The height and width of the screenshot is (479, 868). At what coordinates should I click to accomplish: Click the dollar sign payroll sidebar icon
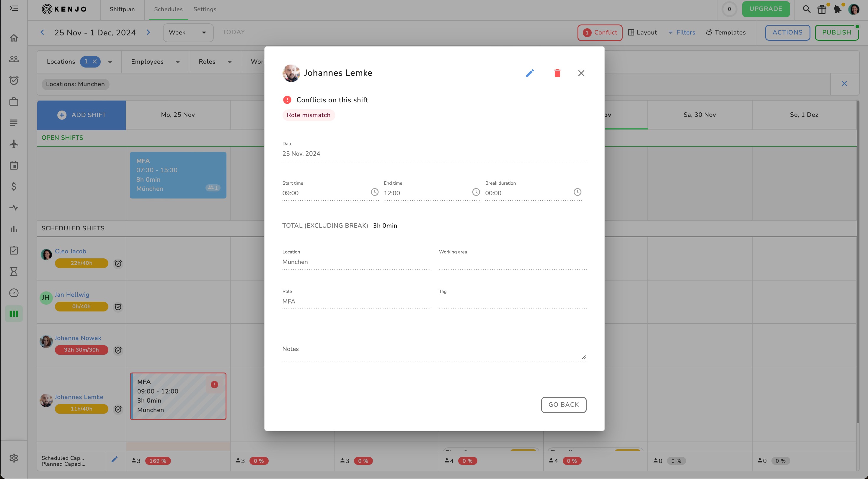14,186
